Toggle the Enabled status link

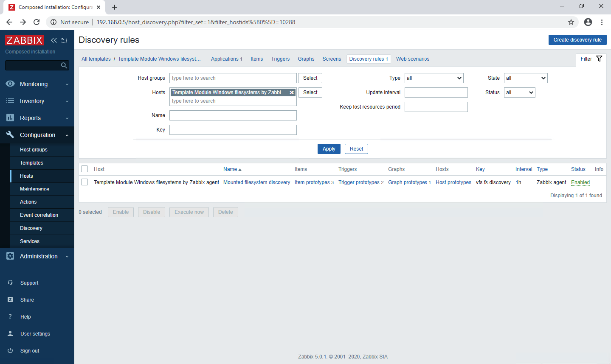pos(580,182)
